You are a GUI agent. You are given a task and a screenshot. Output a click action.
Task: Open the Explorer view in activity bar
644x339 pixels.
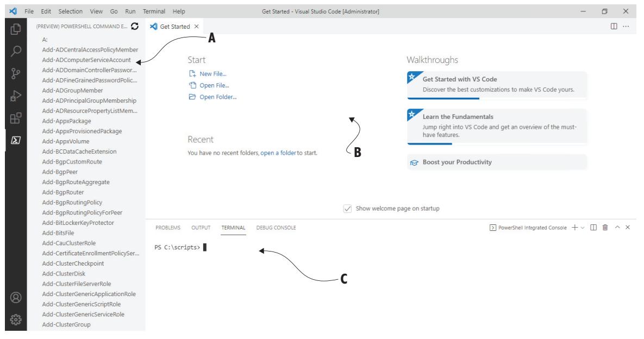point(16,29)
